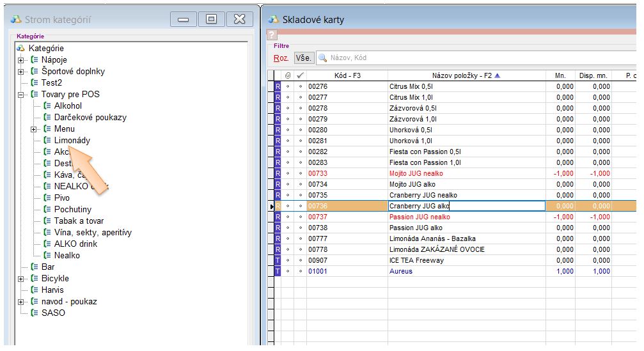Click the Kategórie root node icon

point(21,49)
